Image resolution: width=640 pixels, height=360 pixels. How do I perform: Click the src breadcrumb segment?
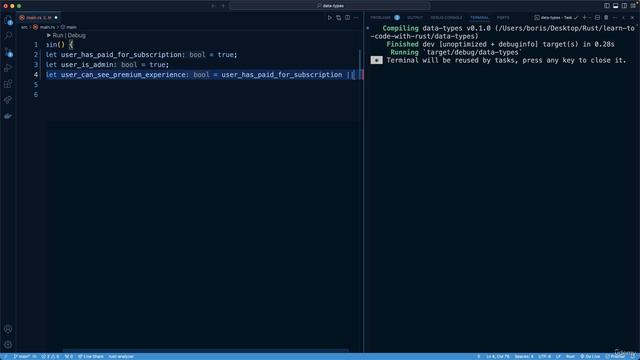[24, 27]
